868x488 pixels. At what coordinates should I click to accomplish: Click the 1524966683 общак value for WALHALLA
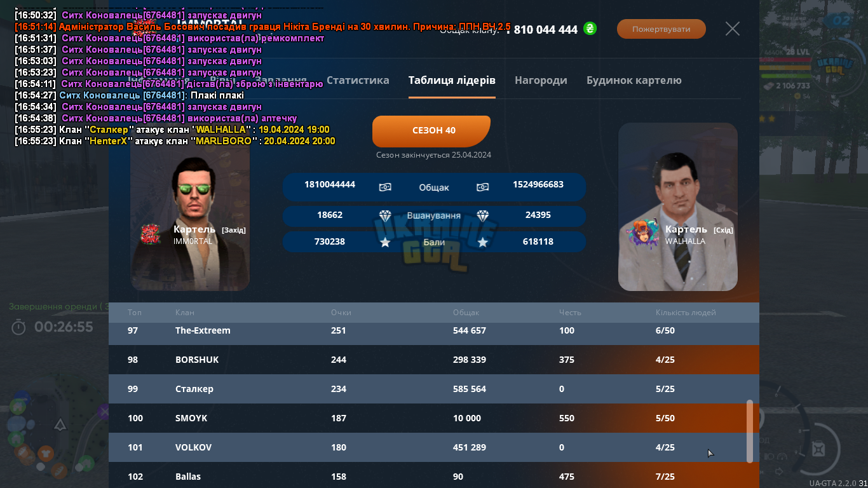538,184
